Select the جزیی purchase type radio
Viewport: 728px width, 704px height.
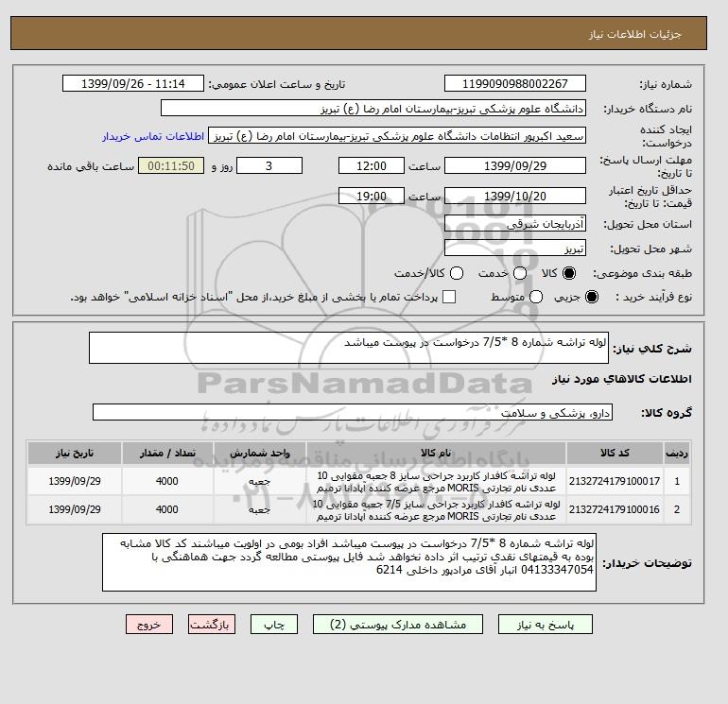click(592, 297)
